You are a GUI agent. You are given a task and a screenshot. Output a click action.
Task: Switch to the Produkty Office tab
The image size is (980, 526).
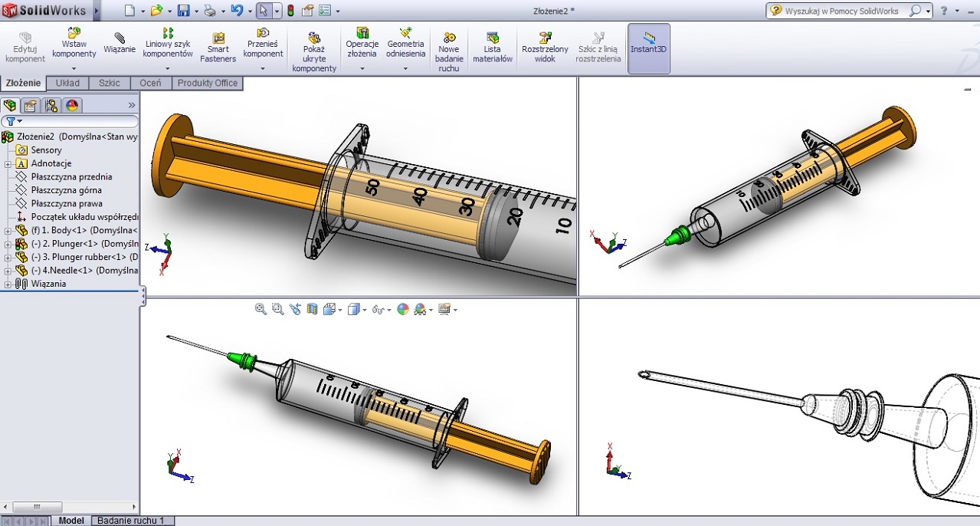pyautogui.click(x=208, y=83)
